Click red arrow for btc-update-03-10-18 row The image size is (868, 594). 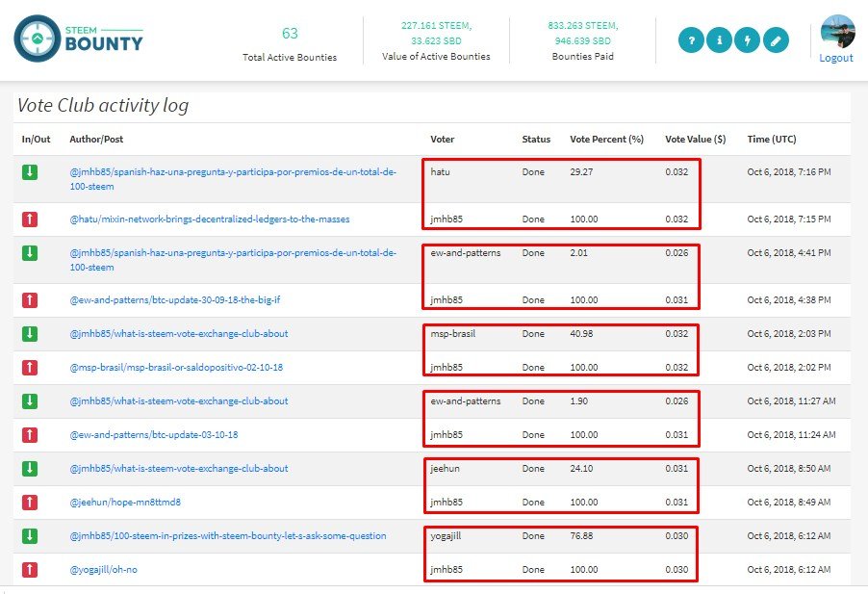(30, 435)
